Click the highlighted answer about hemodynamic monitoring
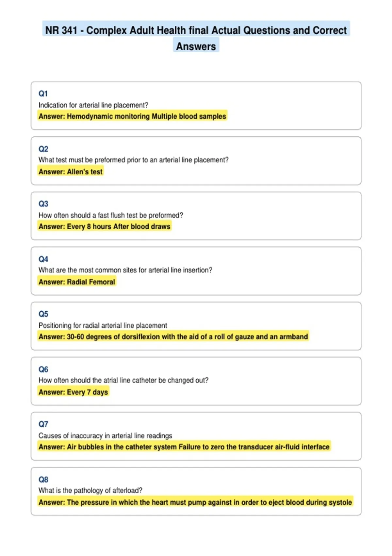 tap(132, 116)
